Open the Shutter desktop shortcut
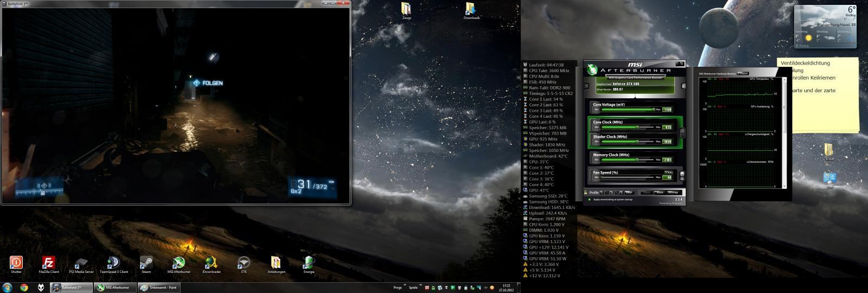The image size is (868, 293). (16, 263)
